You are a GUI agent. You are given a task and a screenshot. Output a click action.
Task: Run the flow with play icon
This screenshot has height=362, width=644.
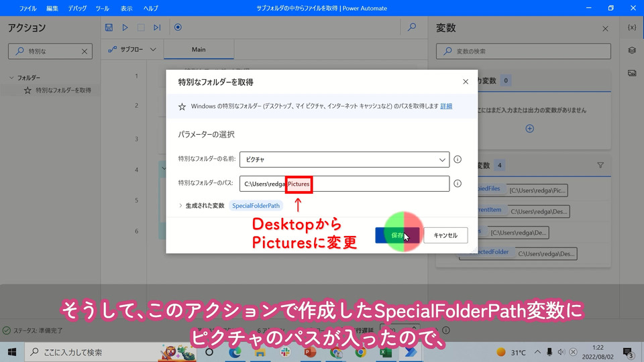point(125,27)
